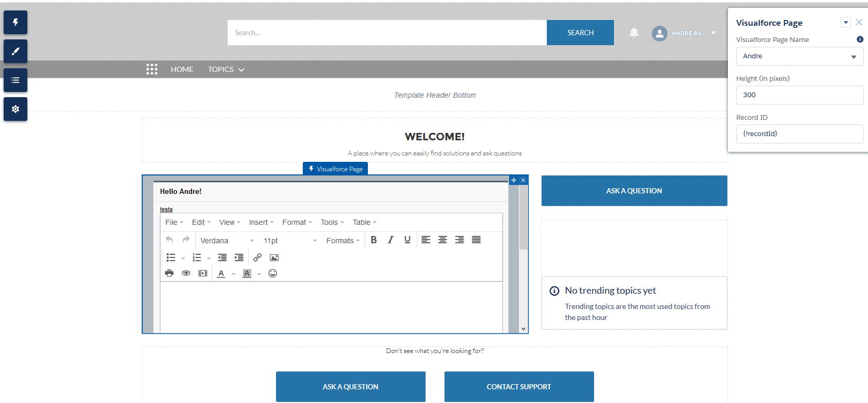Apply justified text alignment

point(476,240)
